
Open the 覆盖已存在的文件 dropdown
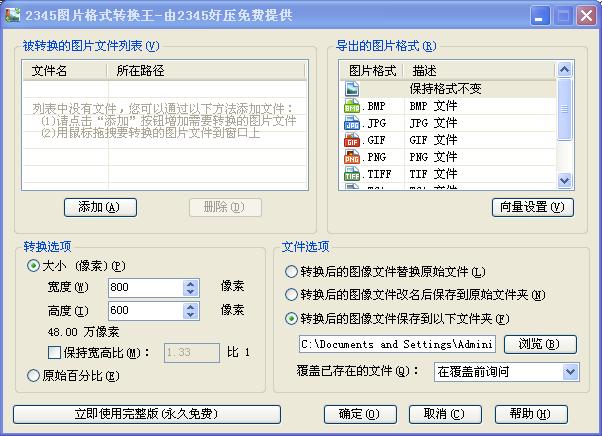click(571, 372)
